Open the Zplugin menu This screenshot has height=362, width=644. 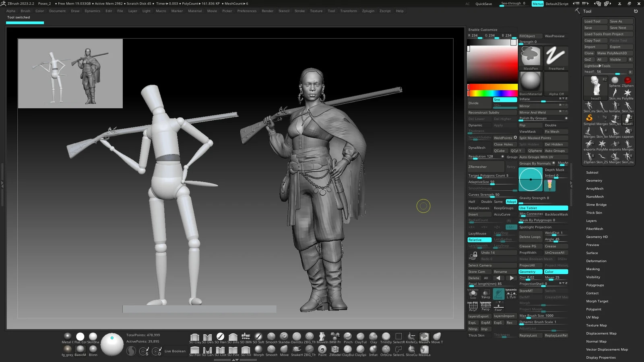click(x=368, y=11)
